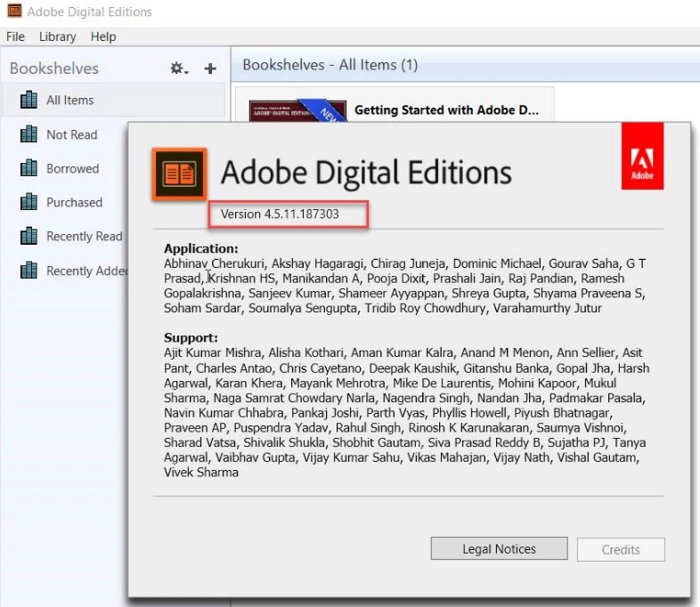Click the Getting Started with Adobe D... title
This screenshot has width=700, height=607.
[x=446, y=110]
